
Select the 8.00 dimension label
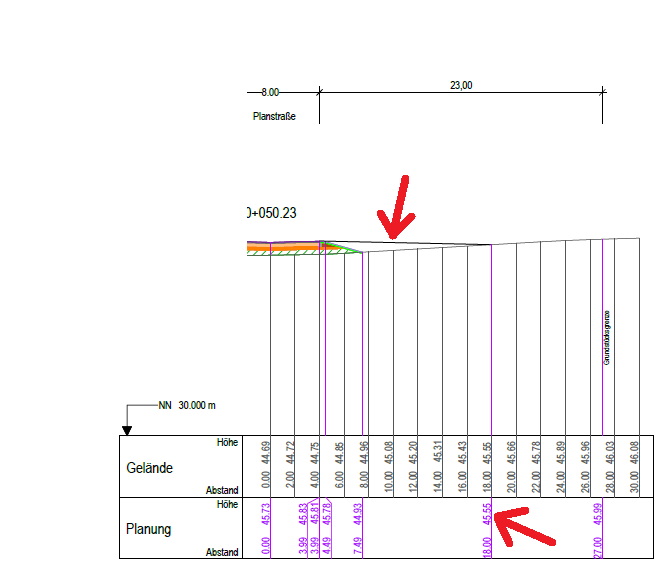pos(270,92)
